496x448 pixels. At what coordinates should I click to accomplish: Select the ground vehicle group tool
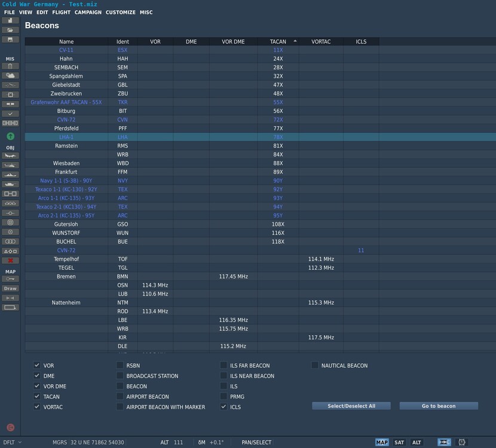click(10, 184)
